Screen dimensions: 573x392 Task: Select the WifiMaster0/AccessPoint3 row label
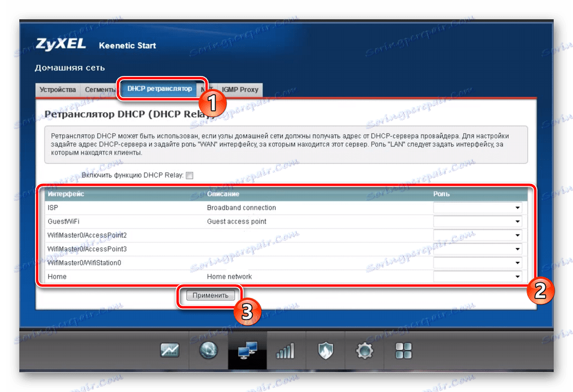coord(87,249)
